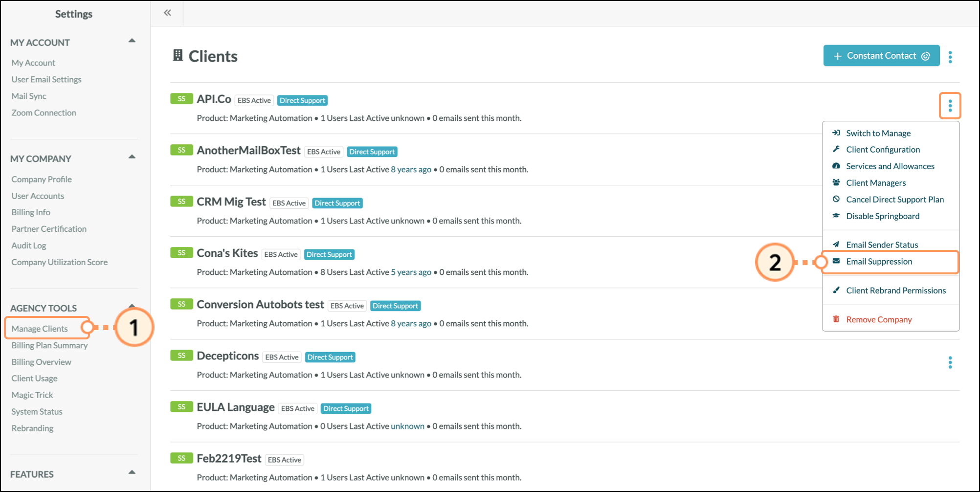The image size is (980, 492).
Task: Click '5 years ago' link for Cona's Kites
Action: 411,272
